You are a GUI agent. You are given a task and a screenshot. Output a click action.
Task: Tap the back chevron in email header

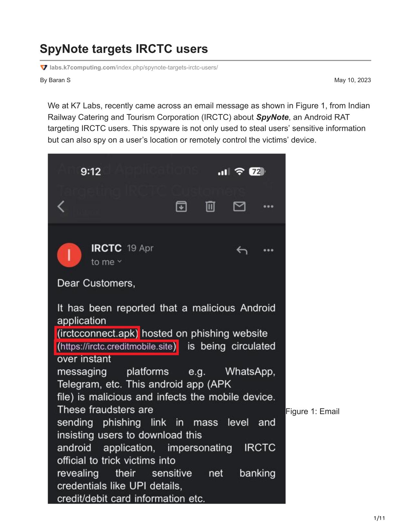[x=61, y=206]
